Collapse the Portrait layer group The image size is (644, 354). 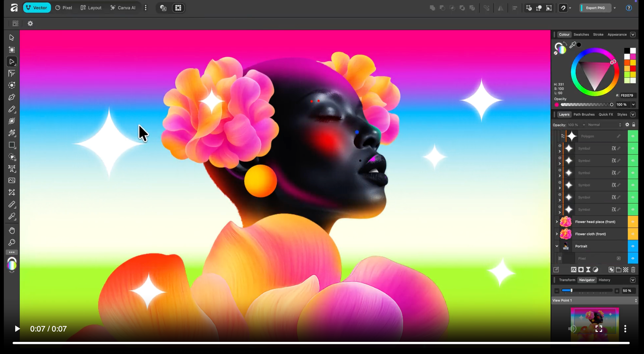point(557,246)
